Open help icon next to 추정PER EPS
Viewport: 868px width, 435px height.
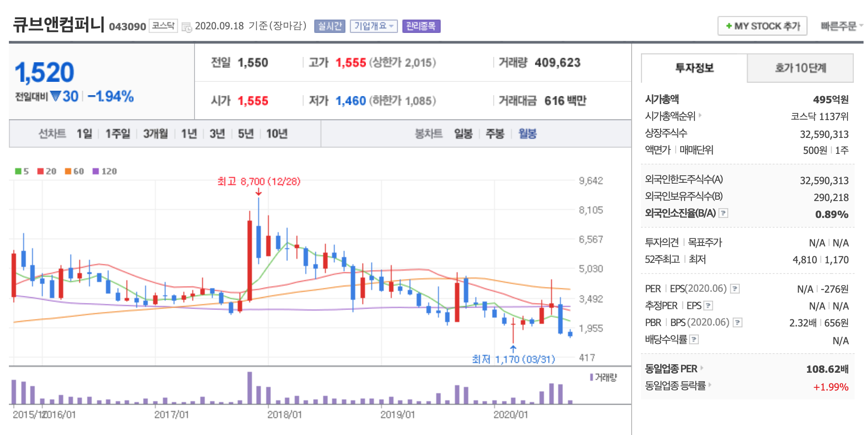pyautogui.click(x=708, y=306)
